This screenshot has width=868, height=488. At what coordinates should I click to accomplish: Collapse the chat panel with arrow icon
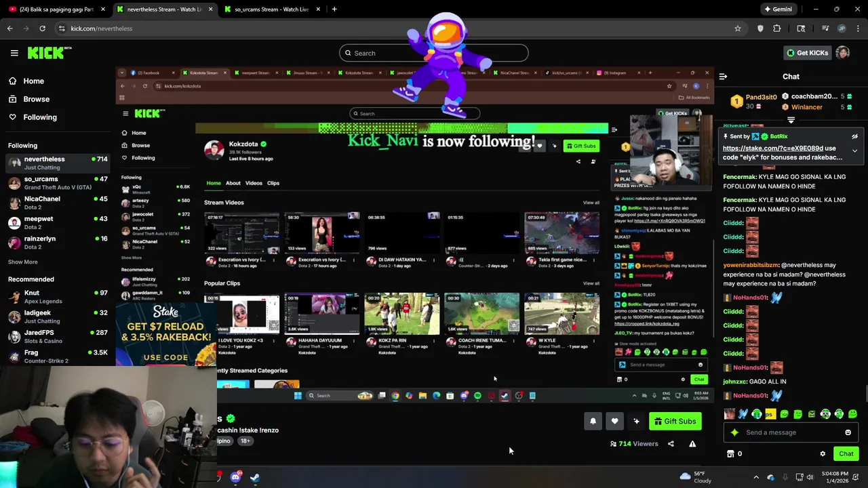tap(723, 77)
